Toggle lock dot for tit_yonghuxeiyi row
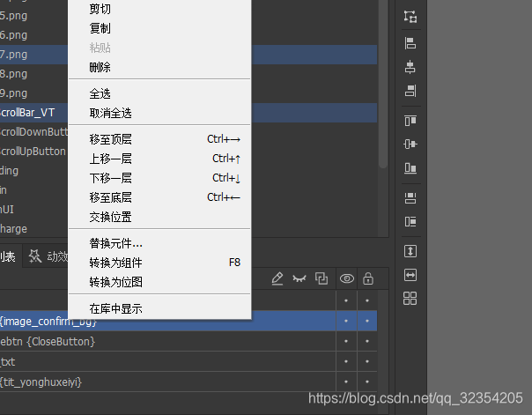 [367, 382]
